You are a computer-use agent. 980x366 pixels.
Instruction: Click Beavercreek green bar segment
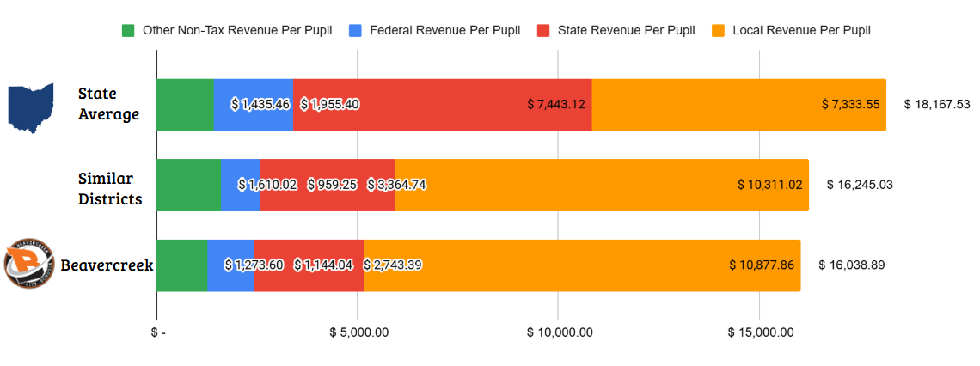pos(182,265)
